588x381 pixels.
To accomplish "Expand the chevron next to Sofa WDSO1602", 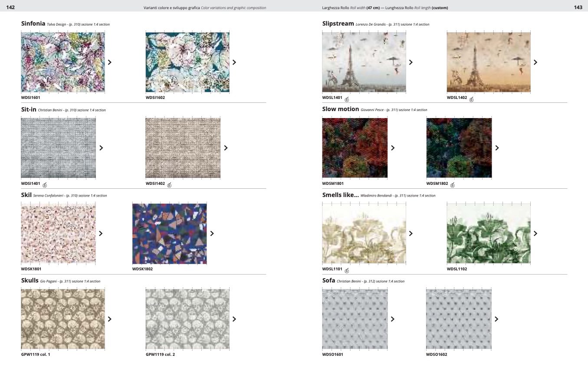I will (x=496, y=319).
